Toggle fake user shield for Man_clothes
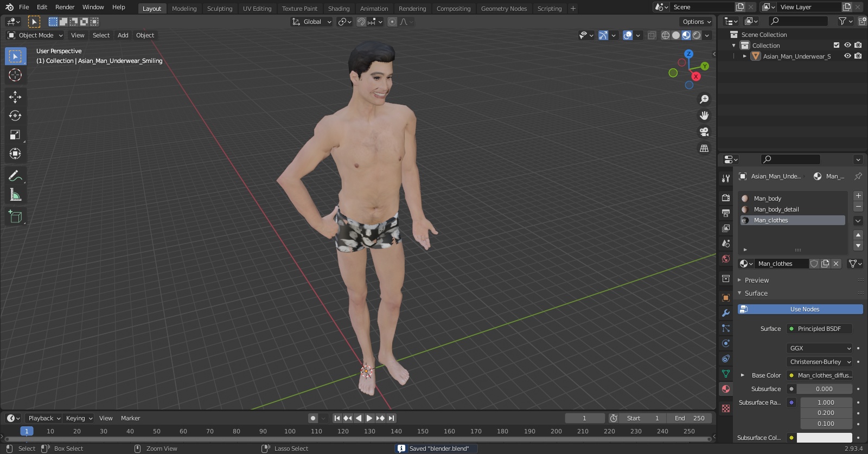 click(814, 264)
